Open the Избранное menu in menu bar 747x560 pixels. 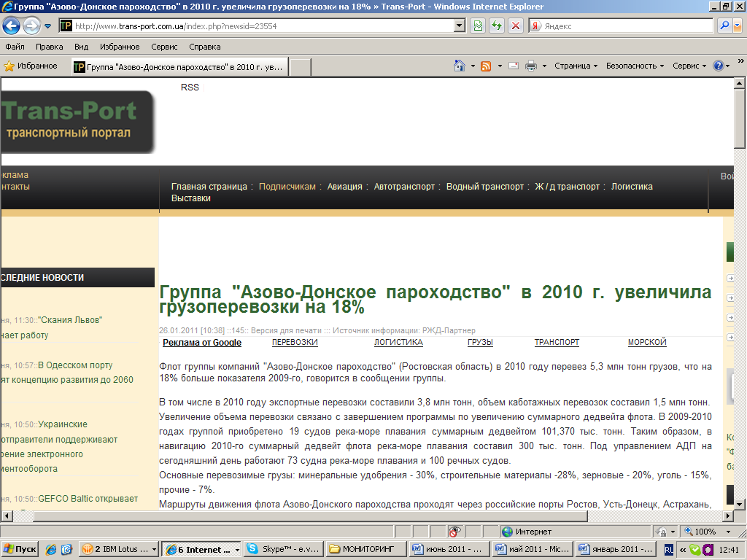[x=120, y=47]
